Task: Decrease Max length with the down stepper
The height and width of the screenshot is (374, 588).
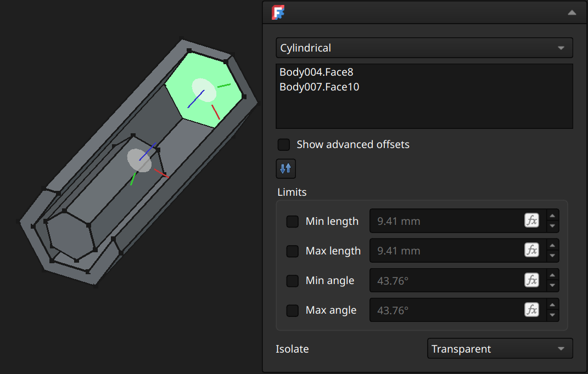Action: [x=552, y=256]
